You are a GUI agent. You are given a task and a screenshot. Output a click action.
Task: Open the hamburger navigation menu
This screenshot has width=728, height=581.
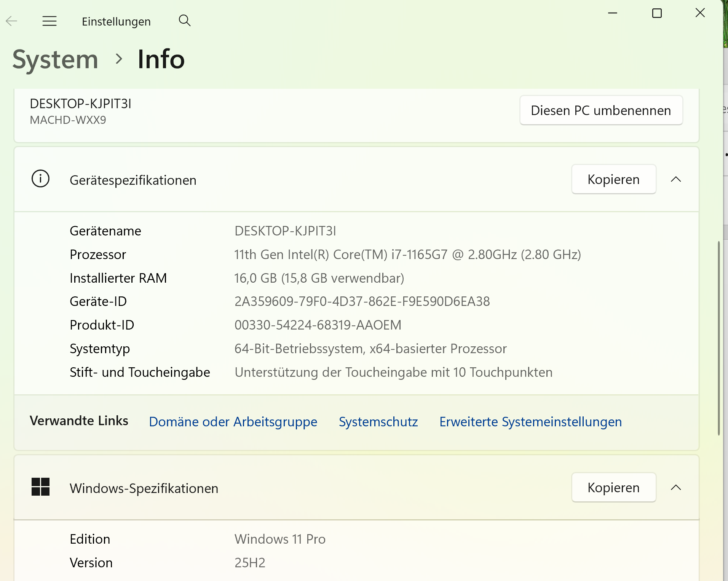[x=49, y=21]
